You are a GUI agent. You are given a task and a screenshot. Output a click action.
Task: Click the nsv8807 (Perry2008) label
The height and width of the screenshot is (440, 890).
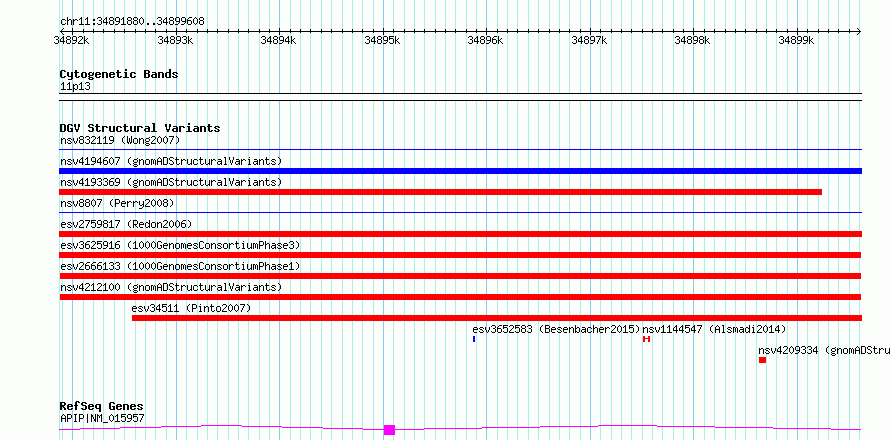tap(117, 203)
